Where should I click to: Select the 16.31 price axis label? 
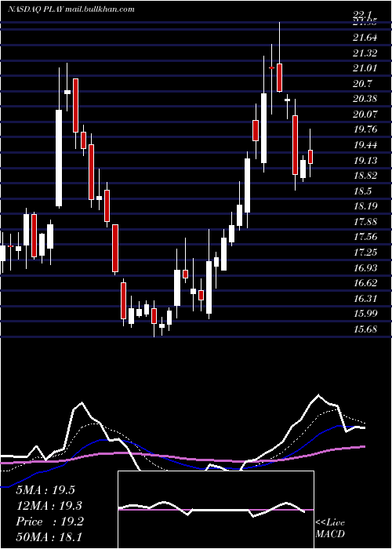pyautogui.click(x=365, y=299)
